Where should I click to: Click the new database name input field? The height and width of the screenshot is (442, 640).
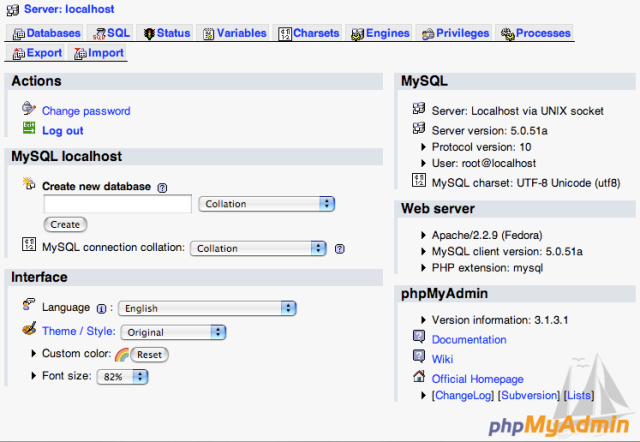click(118, 204)
